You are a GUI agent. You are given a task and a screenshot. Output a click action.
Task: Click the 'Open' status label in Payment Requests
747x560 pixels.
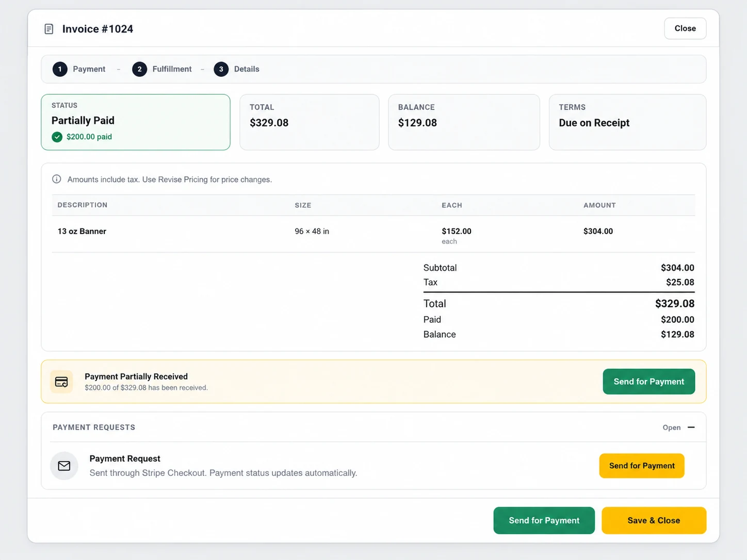point(671,427)
